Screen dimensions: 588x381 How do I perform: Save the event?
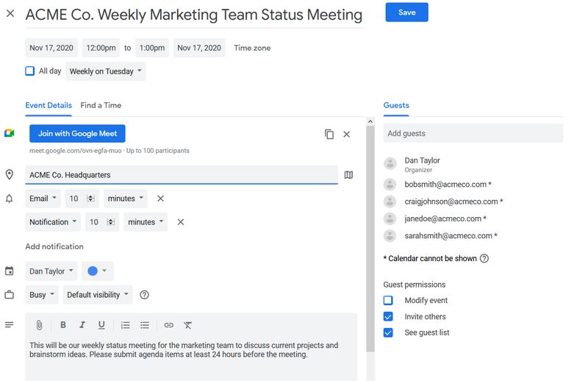point(407,13)
